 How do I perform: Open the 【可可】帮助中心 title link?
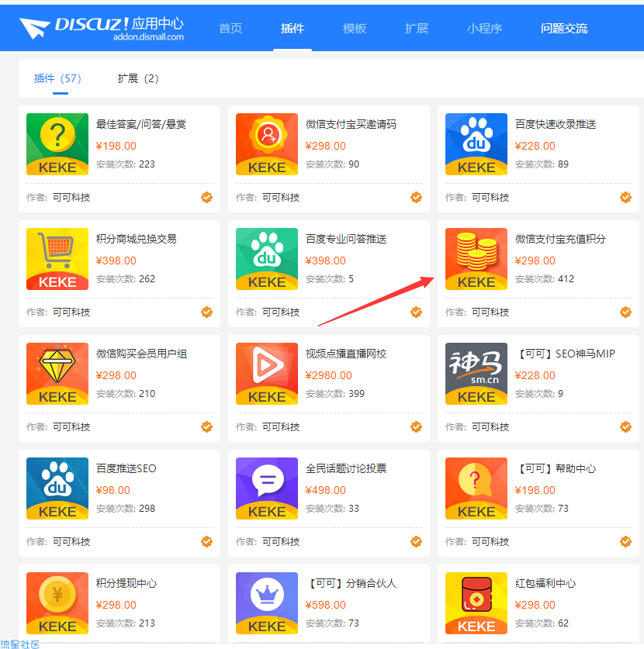pyautogui.click(x=556, y=468)
